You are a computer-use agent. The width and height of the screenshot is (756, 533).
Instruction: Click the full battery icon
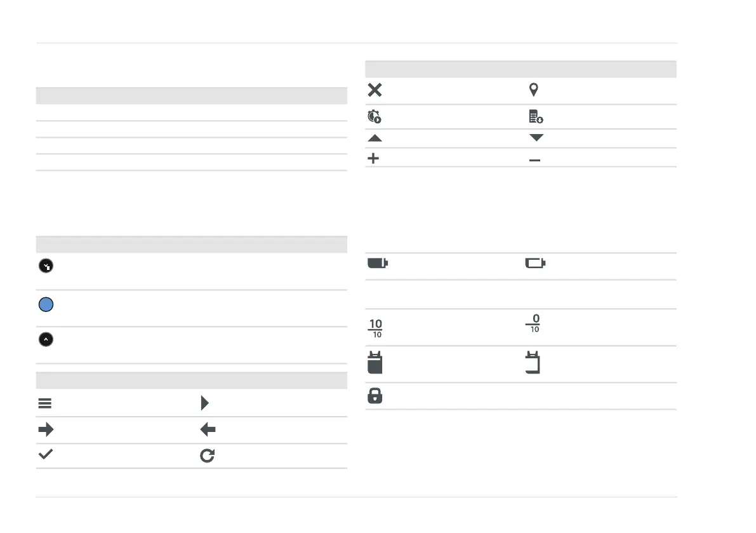(x=378, y=263)
